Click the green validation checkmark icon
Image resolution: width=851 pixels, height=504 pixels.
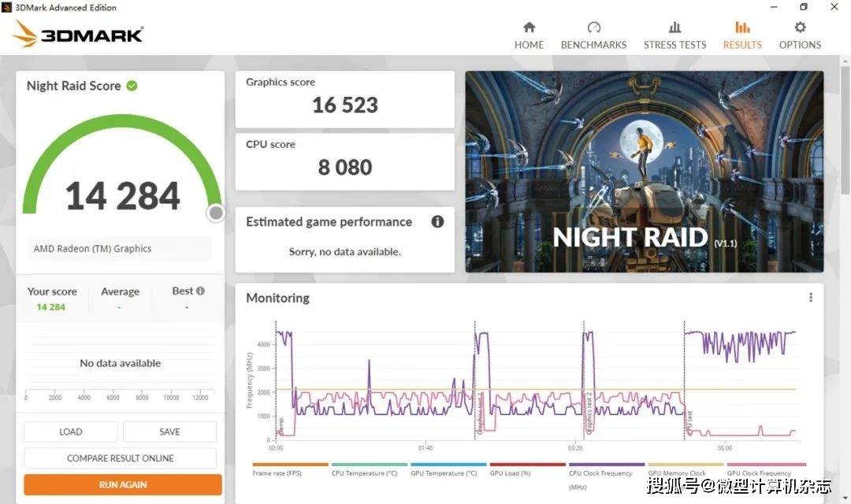point(132,85)
